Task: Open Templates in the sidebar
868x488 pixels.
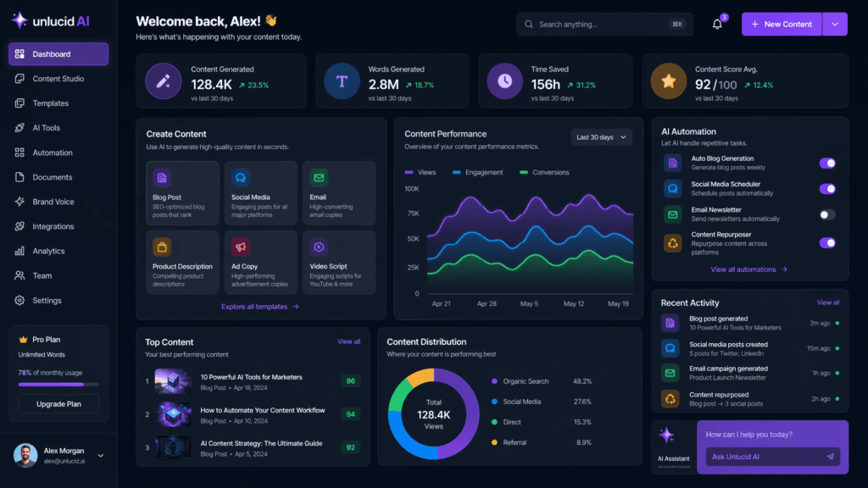Action: point(58,103)
